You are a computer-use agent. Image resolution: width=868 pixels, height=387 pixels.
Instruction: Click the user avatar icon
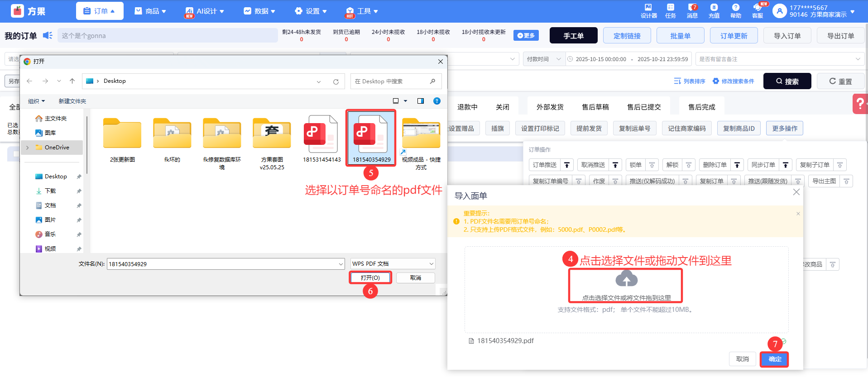point(780,11)
